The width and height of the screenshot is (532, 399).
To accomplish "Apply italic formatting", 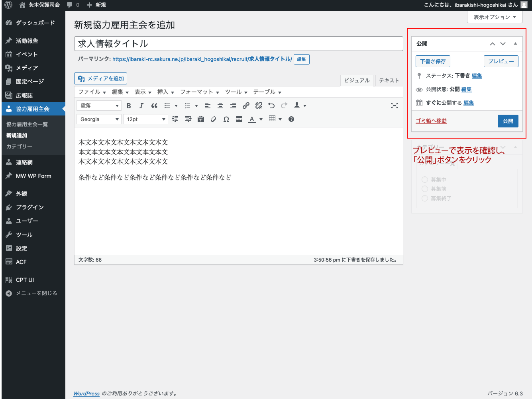I will [141, 105].
